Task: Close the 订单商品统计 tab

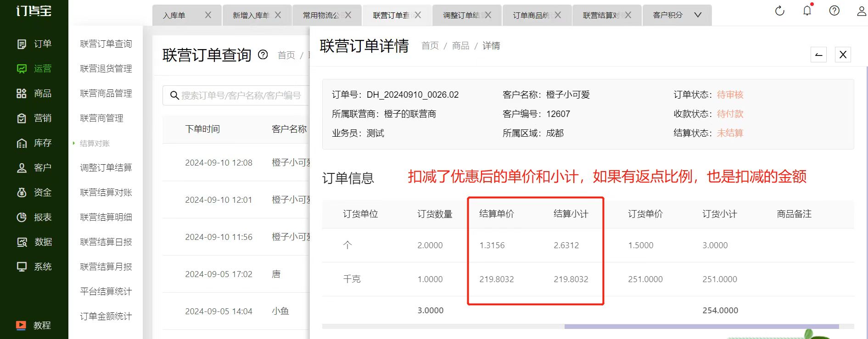Action: click(558, 15)
